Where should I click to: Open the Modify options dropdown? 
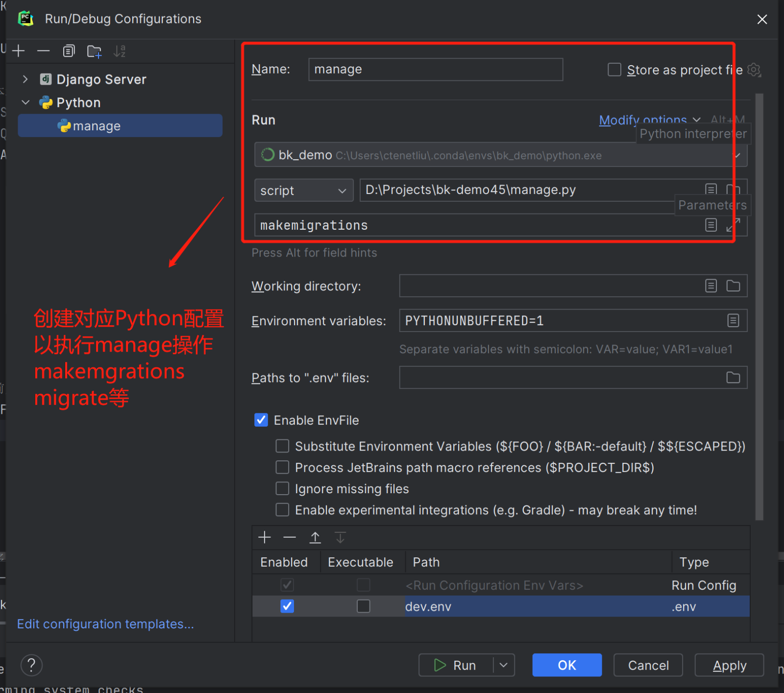pyautogui.click(x=649, y=120)
